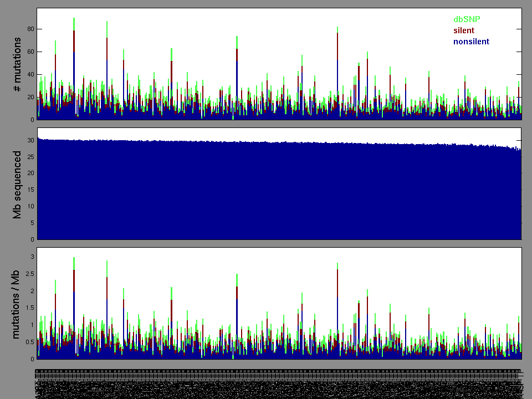Click the dbSNP legend label

467,19
